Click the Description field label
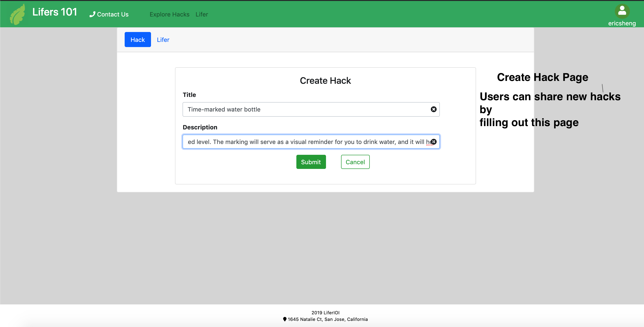644x327 pixels. [x=200, y=127]
